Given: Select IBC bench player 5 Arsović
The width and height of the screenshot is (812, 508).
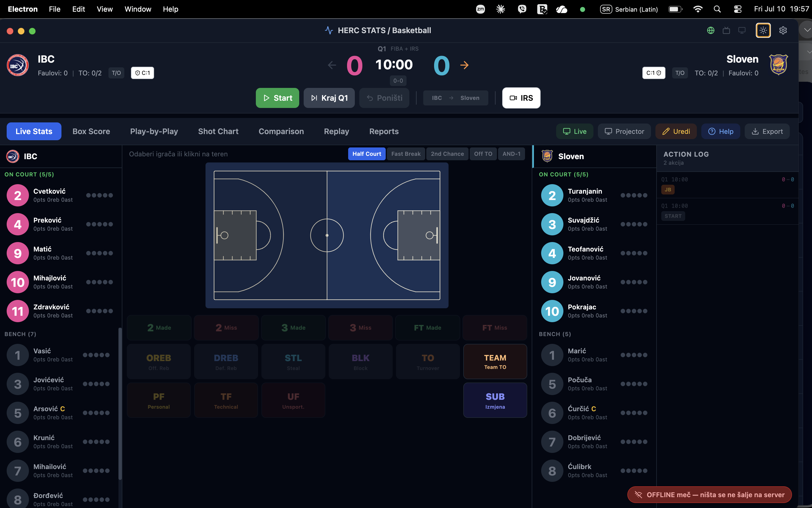Looking at the screenshot, I should point(59,413).
